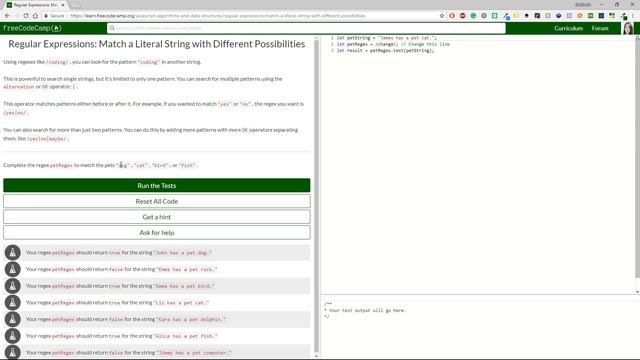Screen dimensions: 640x360
Task: Open the Curriculum nav link
Action: (568, 28)
